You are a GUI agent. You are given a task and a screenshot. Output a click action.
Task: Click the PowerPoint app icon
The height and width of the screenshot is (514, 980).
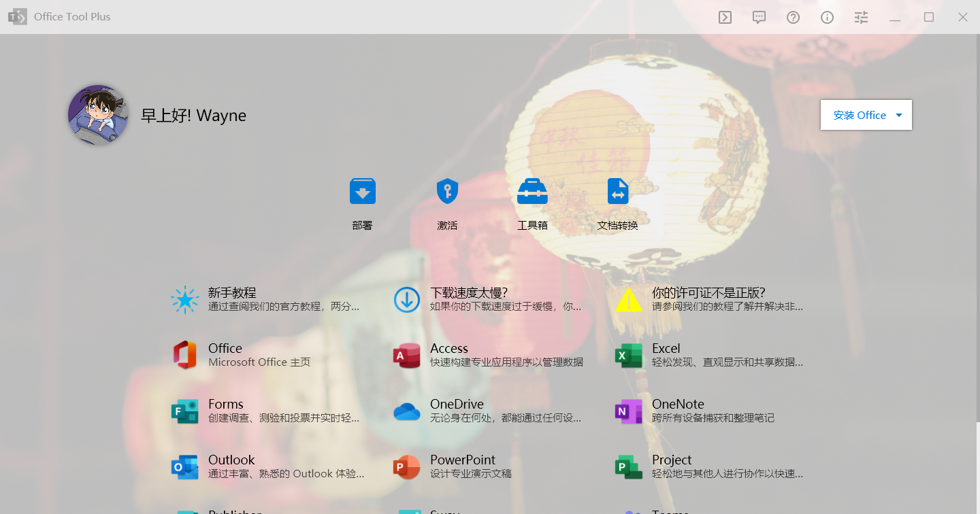pos(407,466)
